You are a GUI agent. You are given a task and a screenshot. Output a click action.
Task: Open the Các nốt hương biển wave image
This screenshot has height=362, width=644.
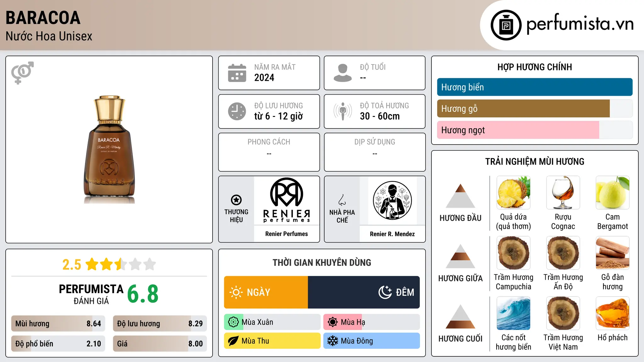(x=514, y=313)
